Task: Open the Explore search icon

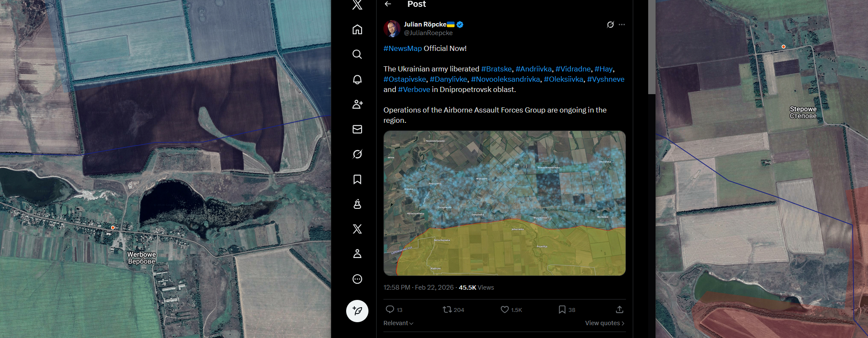Action: 357,54
